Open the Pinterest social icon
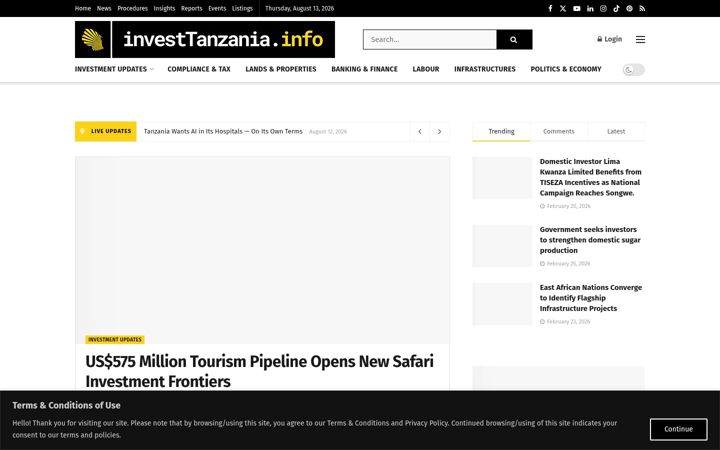The width and height of the screenshot is (720, 450). [630, 8]
